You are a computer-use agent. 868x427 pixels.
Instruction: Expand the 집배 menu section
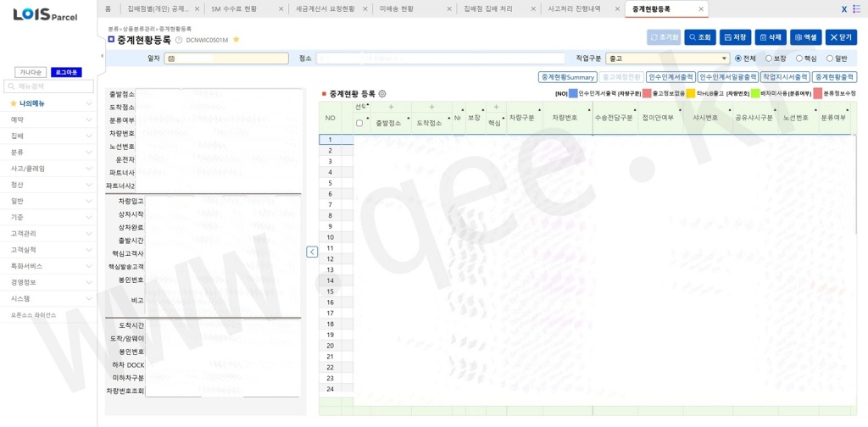pos(48,136)
